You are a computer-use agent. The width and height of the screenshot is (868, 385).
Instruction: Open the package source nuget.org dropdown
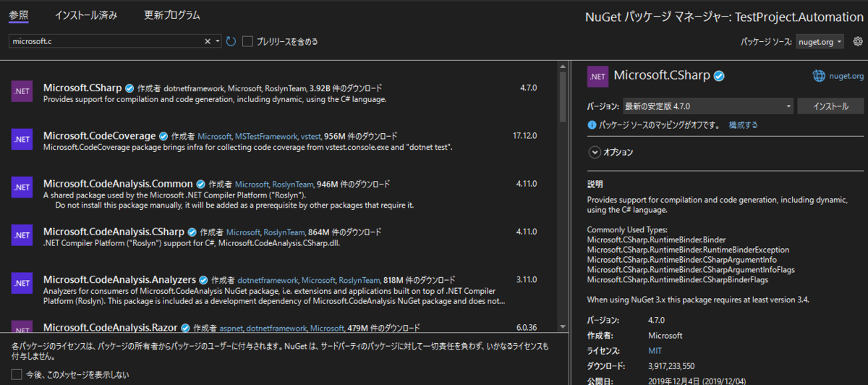[x=820, y=42]
